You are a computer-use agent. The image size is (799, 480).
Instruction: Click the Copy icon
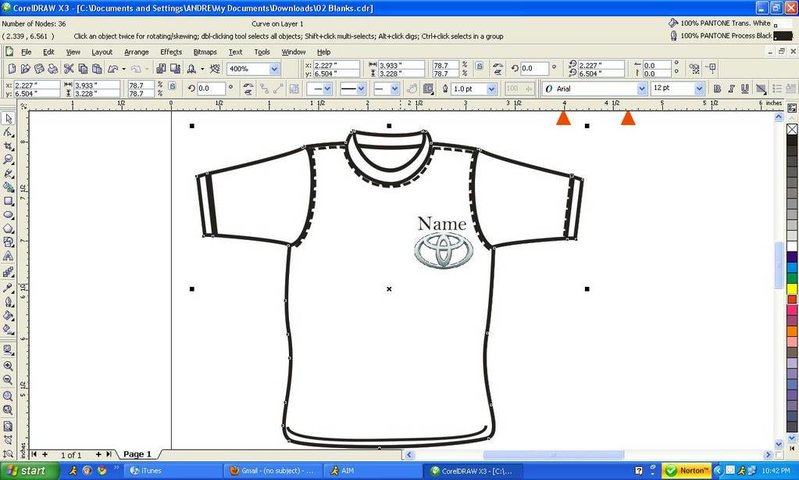click(x=83, y=68)
